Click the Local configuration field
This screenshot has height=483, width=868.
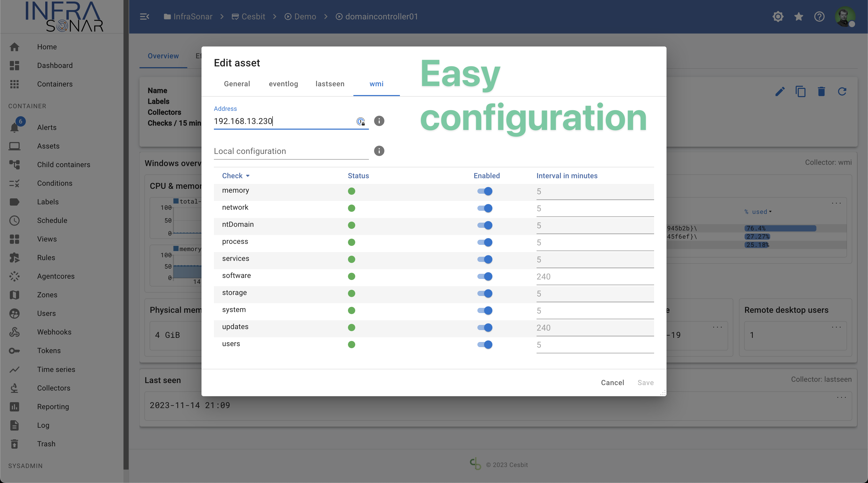291,151
